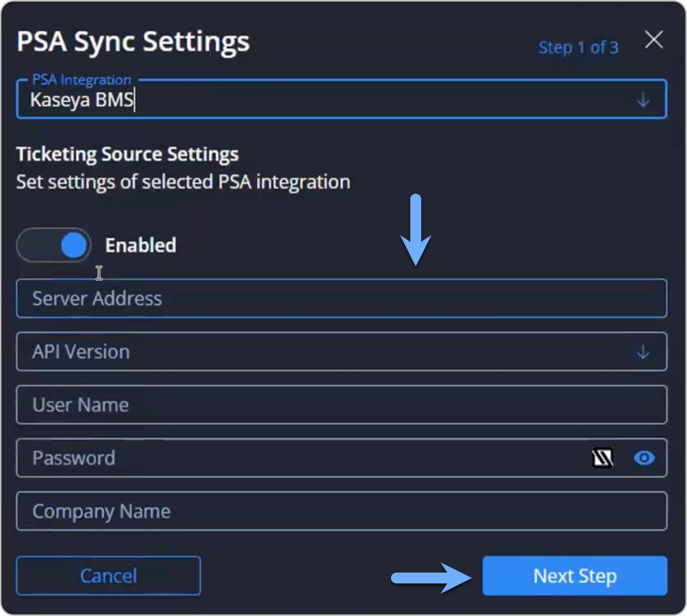Proceed with the Next Step button
Screen dimensions: 687x616
click(574, 576)
